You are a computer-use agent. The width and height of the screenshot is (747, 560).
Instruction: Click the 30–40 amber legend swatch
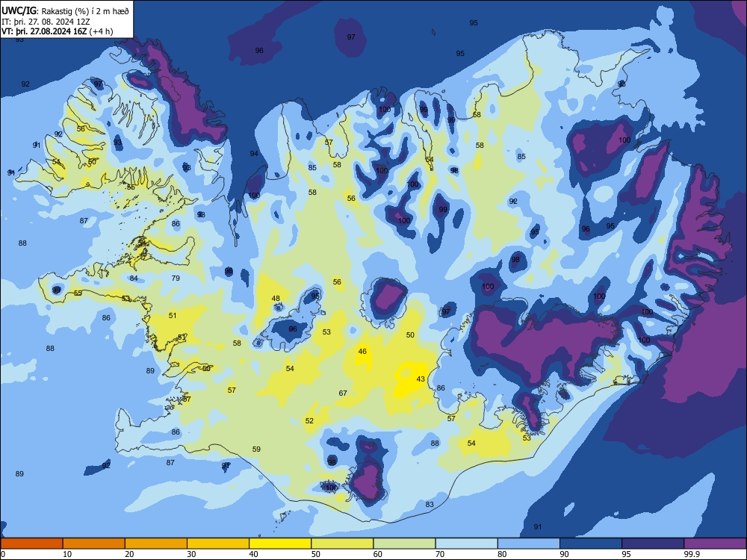tap(218, 544)
